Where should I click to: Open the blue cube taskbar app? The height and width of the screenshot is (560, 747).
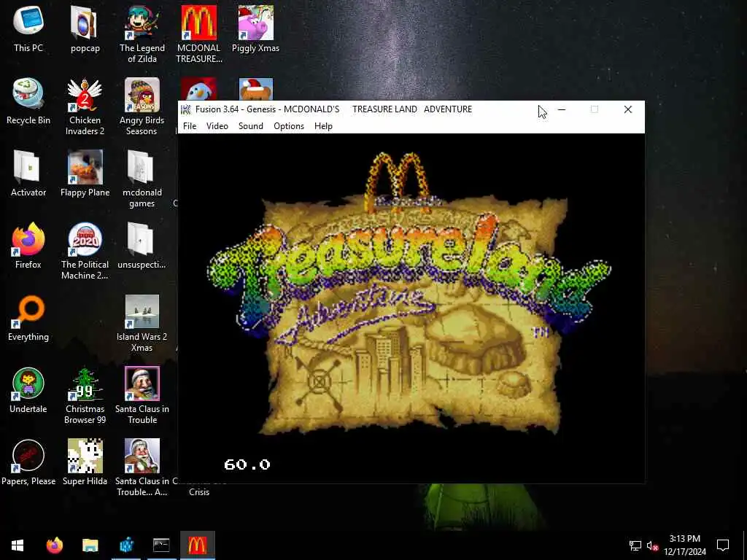[x=126, y=545]
